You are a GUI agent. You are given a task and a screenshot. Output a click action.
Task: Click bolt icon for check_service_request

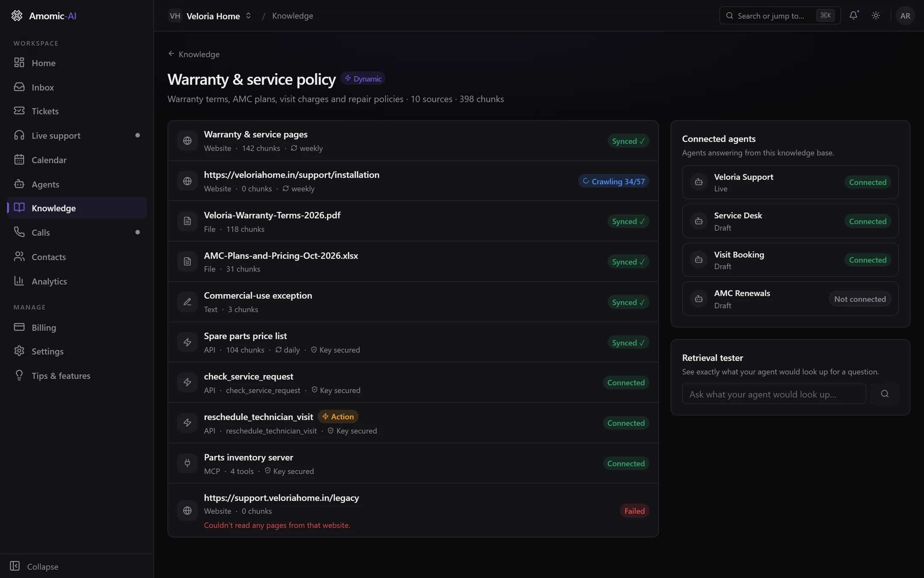(187, 382)
